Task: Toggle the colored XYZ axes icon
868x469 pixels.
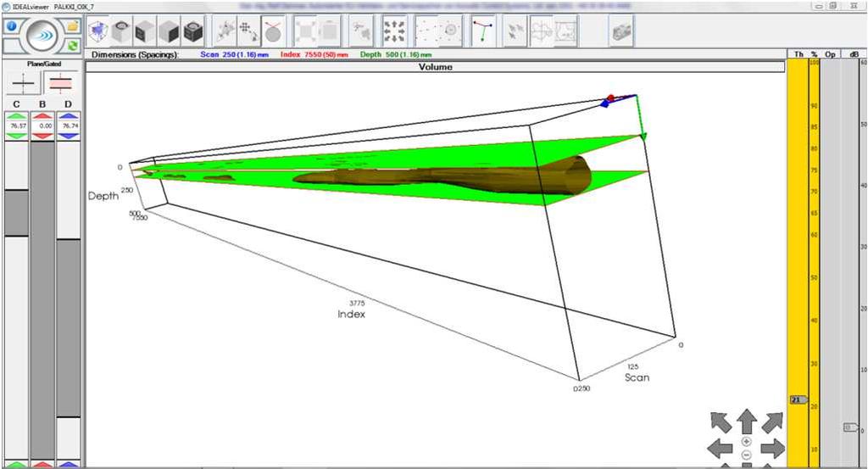Action: click(483, 31)
